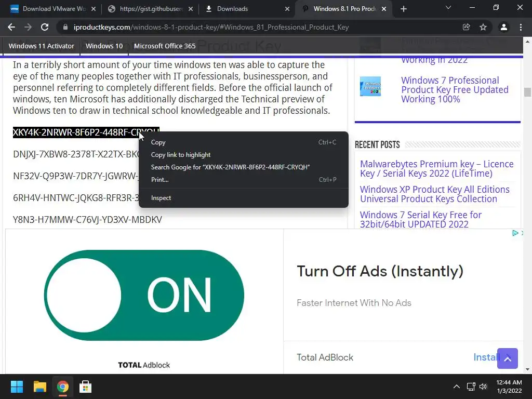Close the gist.githubusercontent tab

pyautogui.click(x=191, y=9)
